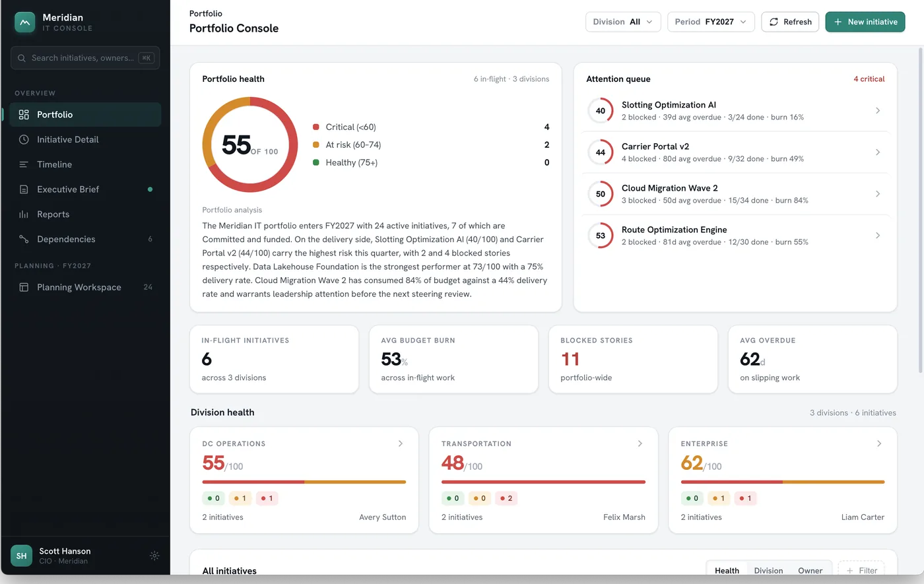Click the Executive Brief document icon
Image resolution: width=924 pixels, height=584 pixels.
24,189
